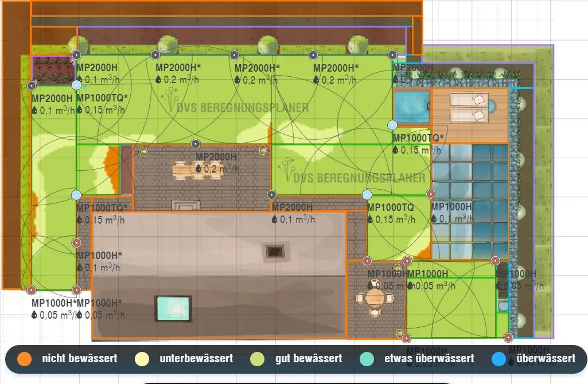Click the sprinkler at the small lawn's bottom-right corner

tap(508, 338)
